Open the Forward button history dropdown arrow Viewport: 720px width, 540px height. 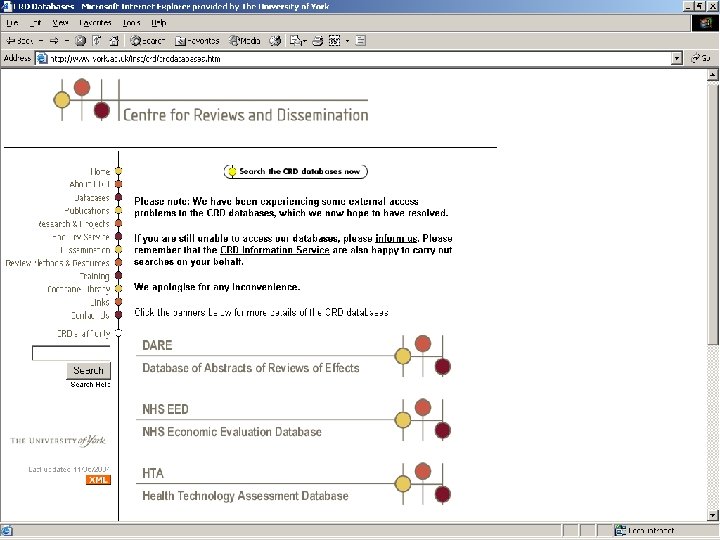click(67, 41)
